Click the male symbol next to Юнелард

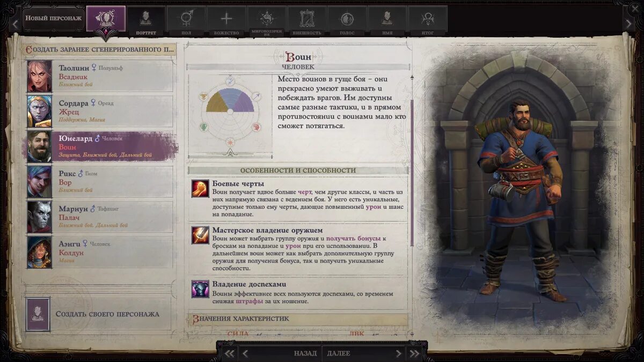pyautogui.click(x=97, y=138)
